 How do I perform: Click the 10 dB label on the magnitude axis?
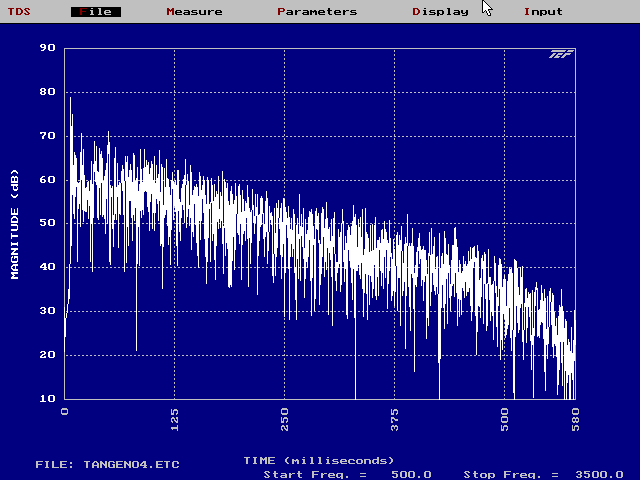click(48, 399)
